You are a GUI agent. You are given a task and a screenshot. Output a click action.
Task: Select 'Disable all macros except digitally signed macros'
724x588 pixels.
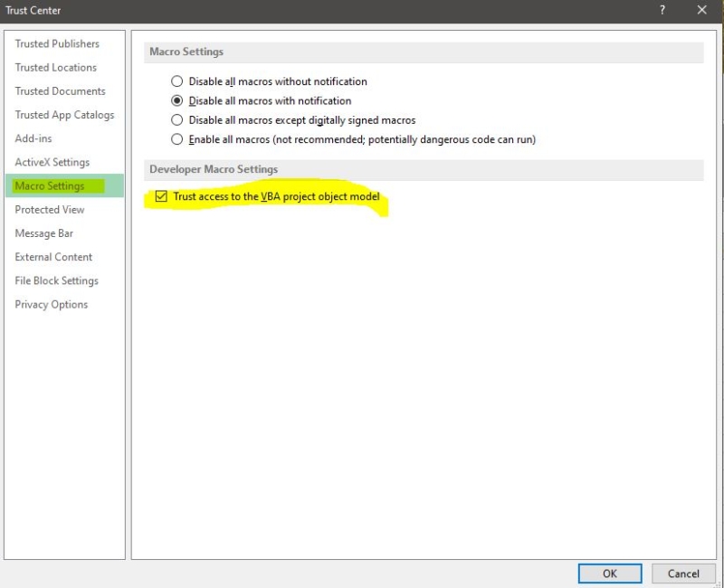pyautogui.click(x=176, y=119)
